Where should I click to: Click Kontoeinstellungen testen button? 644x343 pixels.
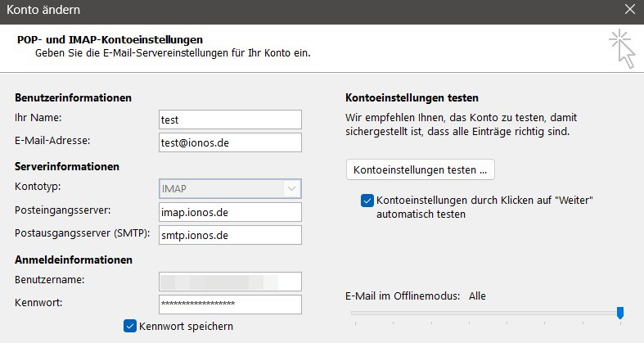(420, 169)
